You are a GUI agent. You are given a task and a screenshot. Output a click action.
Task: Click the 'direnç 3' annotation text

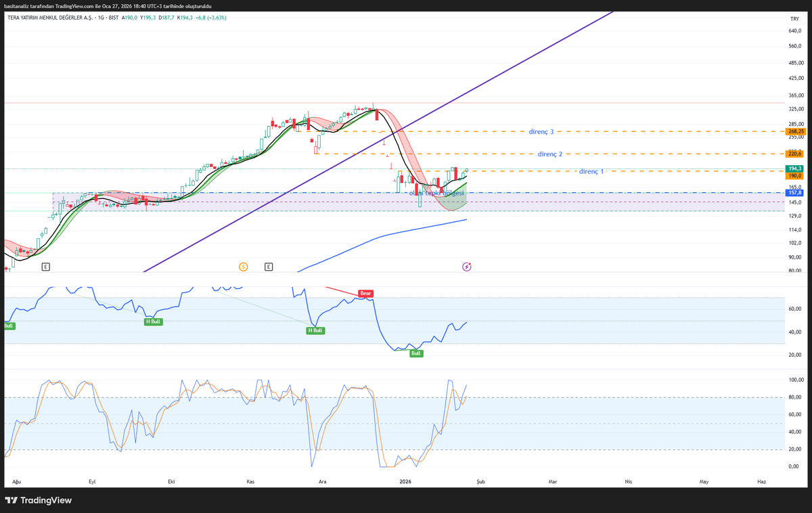(x=541, y=131)
